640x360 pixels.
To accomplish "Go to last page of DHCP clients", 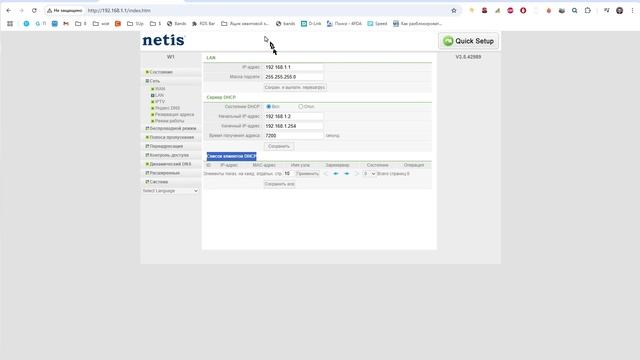I will point(356,174).
